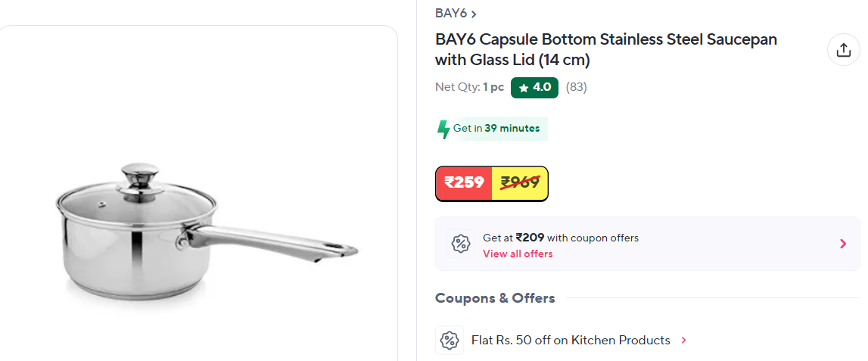Open the BAY6 brand page link

click(x=451, y=14)
